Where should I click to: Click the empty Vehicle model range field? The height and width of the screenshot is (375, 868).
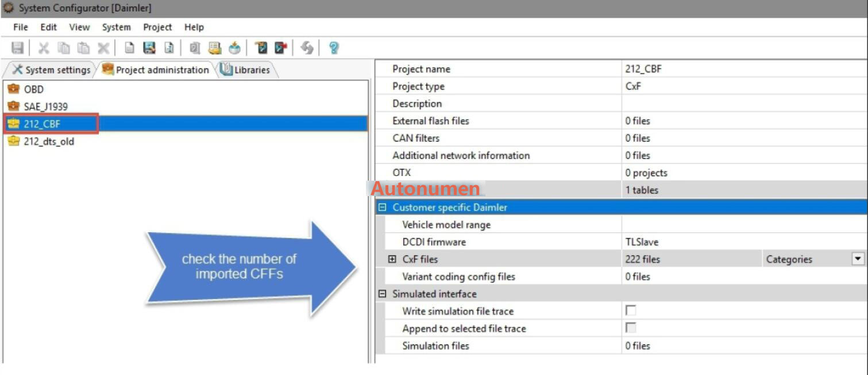(x=744, y=224)
